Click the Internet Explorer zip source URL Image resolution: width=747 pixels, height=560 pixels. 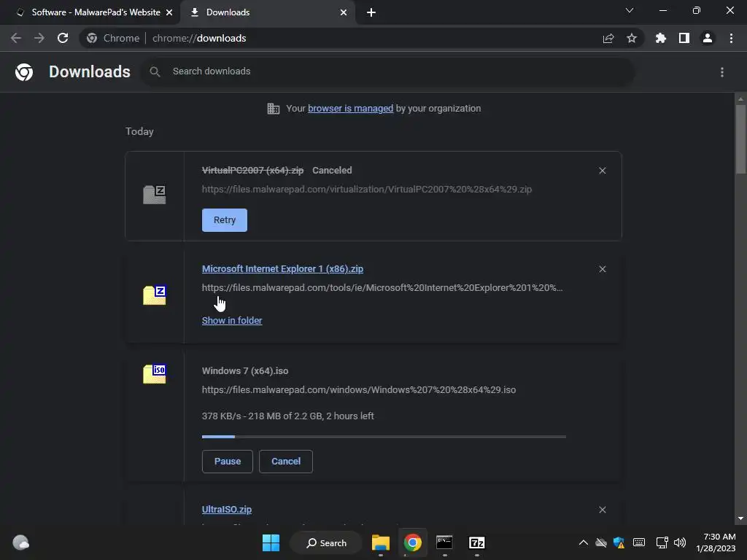(x=382, y=288)
